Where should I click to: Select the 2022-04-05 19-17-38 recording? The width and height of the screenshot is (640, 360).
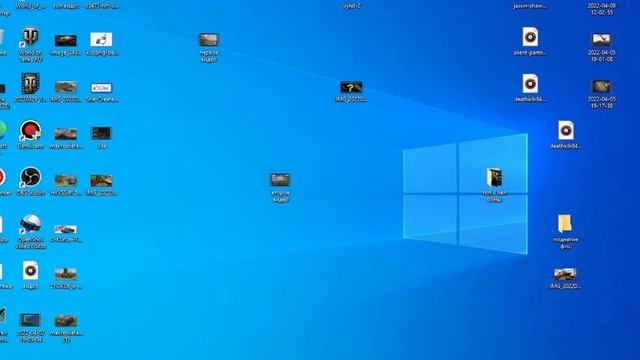pyautogui.click(x=602, y=94)
